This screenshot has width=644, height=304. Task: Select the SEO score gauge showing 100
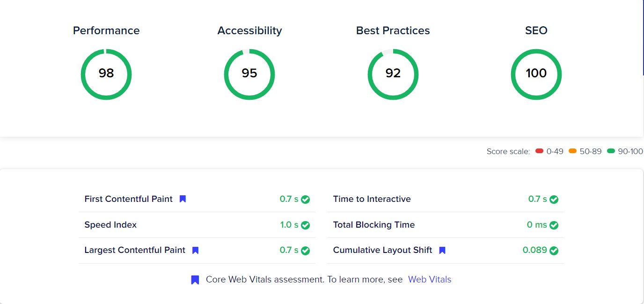point(536,74)
